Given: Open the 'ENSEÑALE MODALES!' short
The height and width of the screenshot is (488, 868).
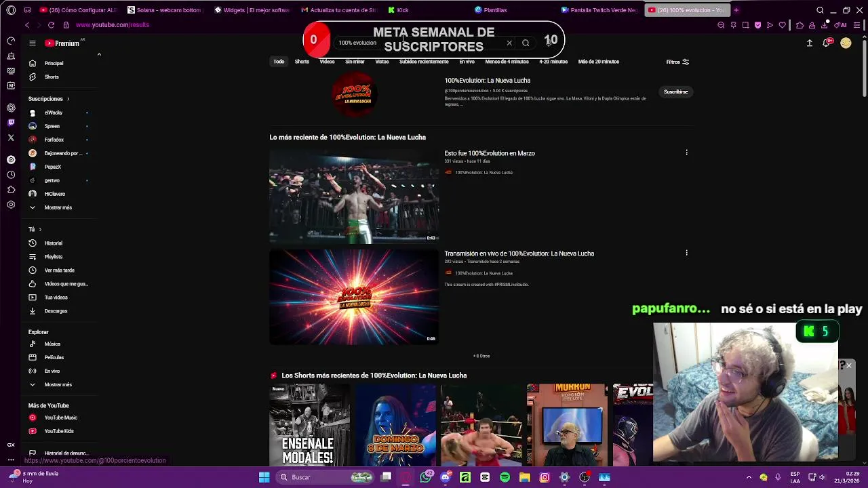Looking at the screenshot, I should (x=309, y=425).
